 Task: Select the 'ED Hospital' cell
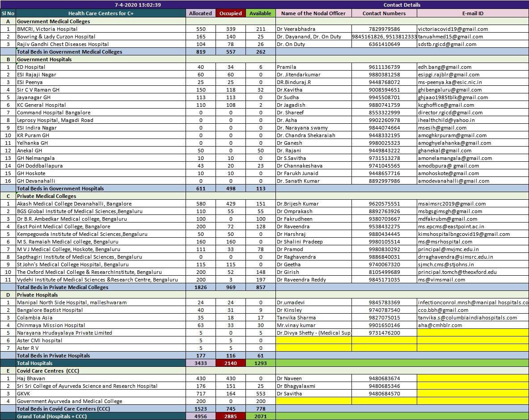click(101, 67)
